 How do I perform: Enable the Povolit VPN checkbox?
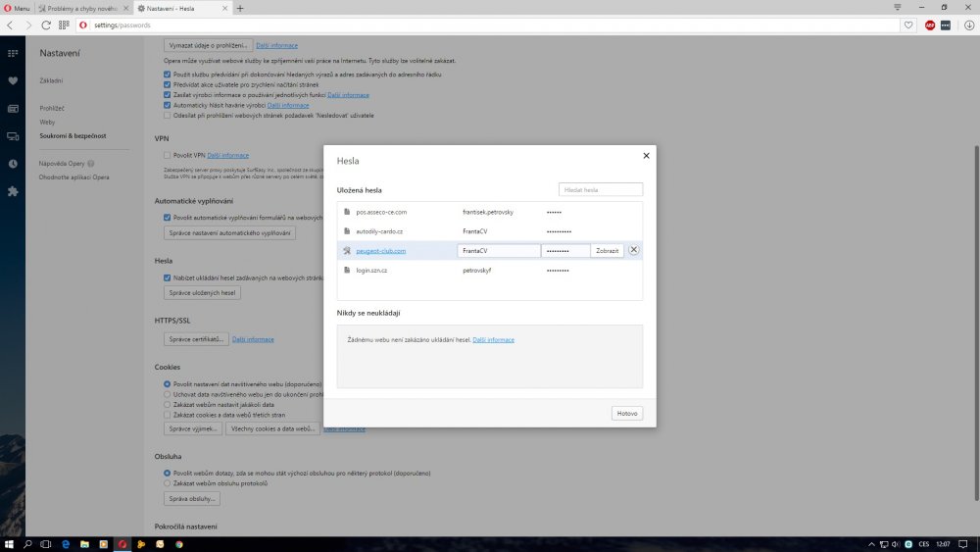(167, 155)
